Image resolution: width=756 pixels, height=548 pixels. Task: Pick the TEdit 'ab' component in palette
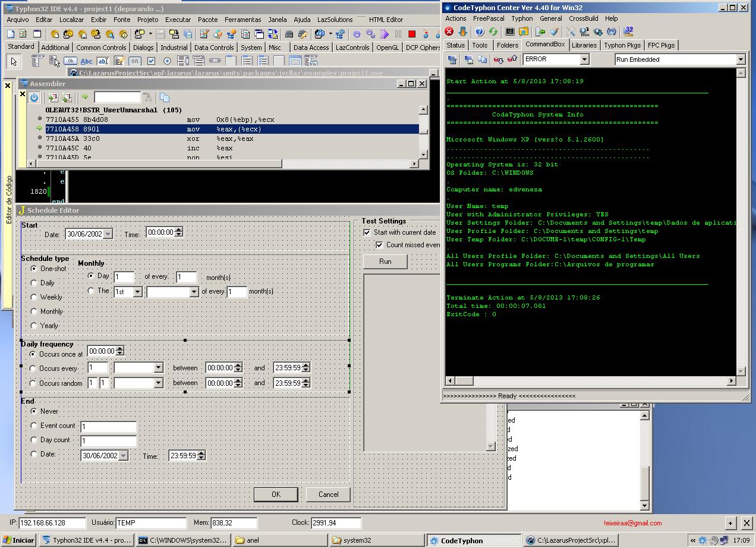103,61
